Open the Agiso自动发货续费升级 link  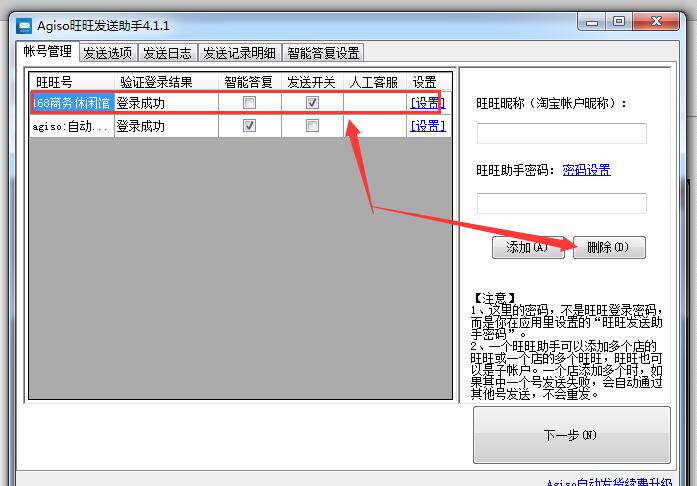click(609, 482)
